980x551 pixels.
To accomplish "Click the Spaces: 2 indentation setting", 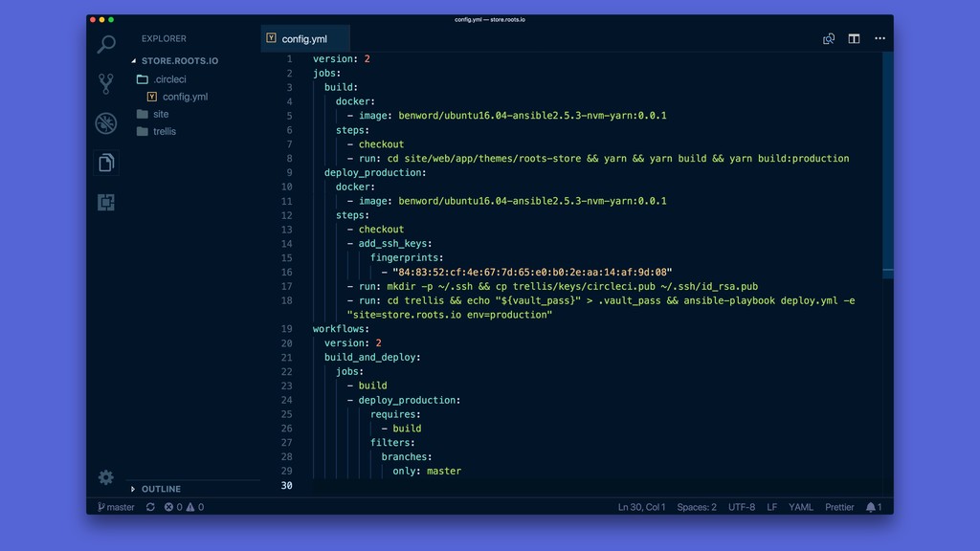I will [x=696, y=507].
